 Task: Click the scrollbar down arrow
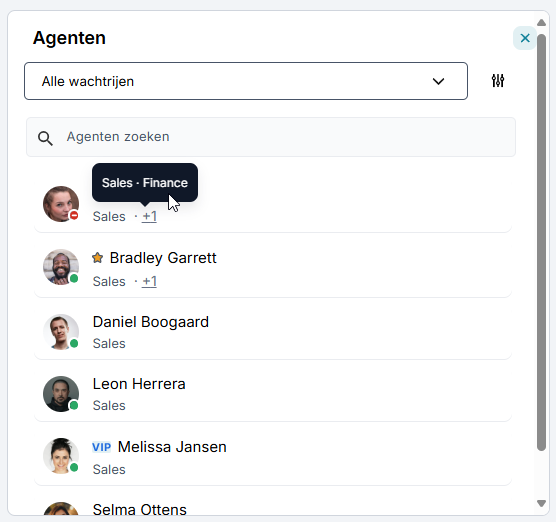coord(541,503)
